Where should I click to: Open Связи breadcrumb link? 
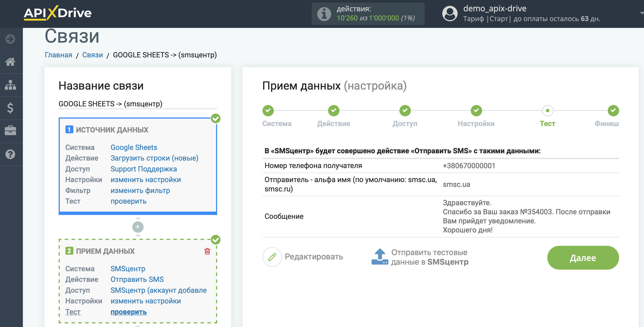click(92, 55)
